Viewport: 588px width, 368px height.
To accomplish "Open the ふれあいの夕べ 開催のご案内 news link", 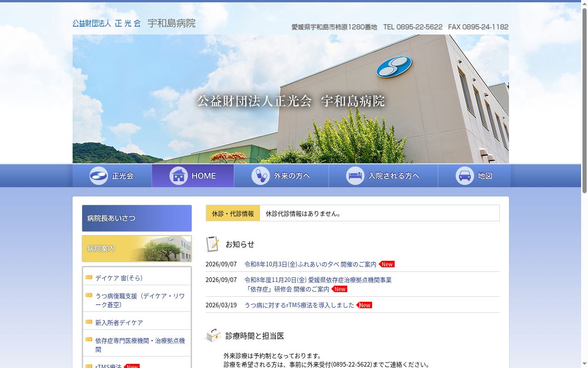I will click(311, 264).
